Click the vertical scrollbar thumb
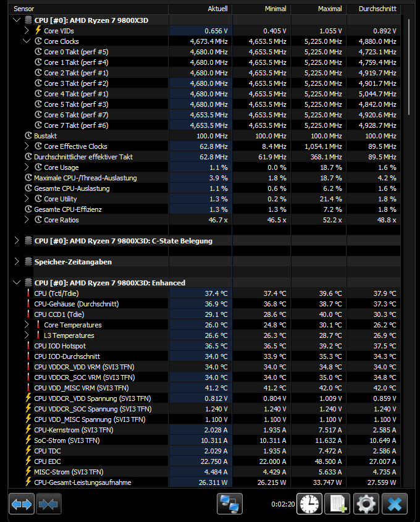The height and width of the screenshot is (522, 420). 409,67
